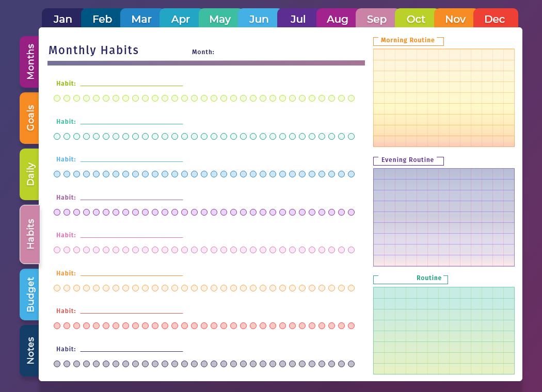Switch to the Daily side tab
The image size is (542, 392).
[x=30, y=174]
